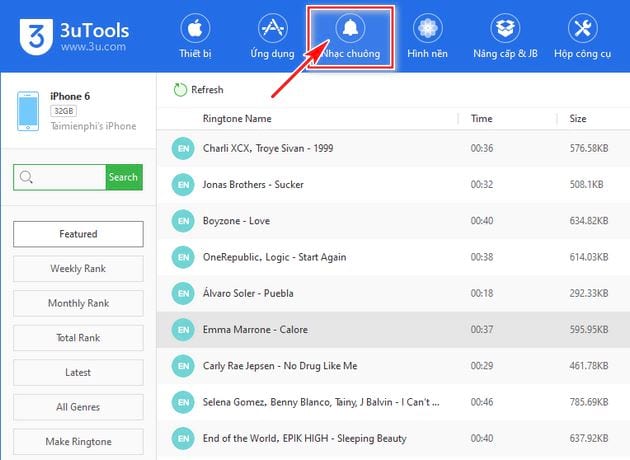
Task: Click EN badge for Álvaro Soler - Puebla
Action: tap(183, 293)
